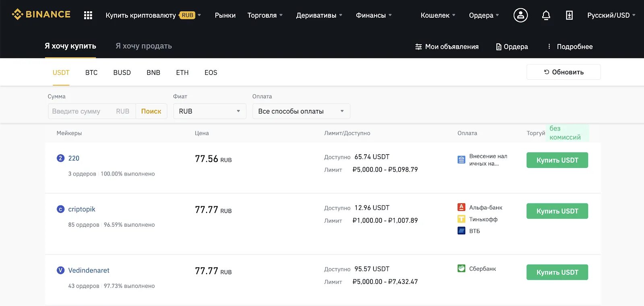Select the USDT tab
The image size is (644, 306).
[61, 72]
